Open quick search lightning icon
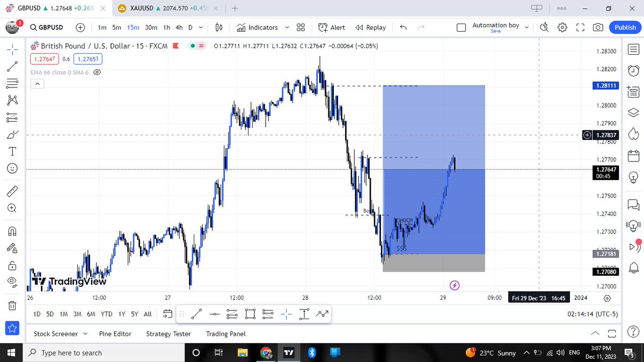Viewport: 644px width, 362px height. 544,27
